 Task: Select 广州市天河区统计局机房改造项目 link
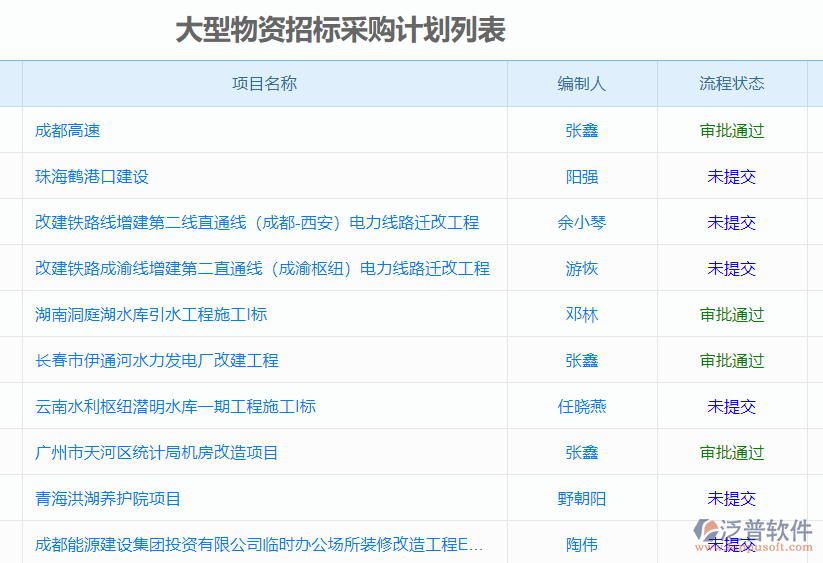point(157,452)
